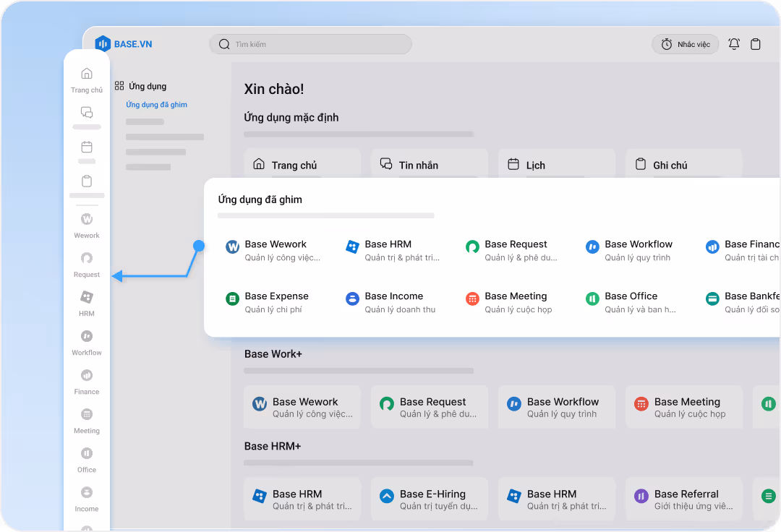Open Wework from the sidebar
Image resolution: width=781 pixels, height=532 pixels.
[x=87, y=226]
